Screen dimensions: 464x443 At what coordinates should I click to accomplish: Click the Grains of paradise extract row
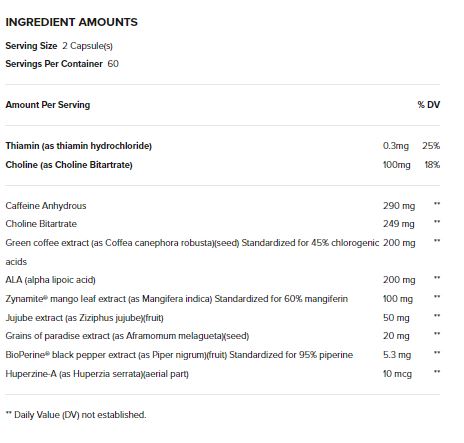tap(223, 336)
